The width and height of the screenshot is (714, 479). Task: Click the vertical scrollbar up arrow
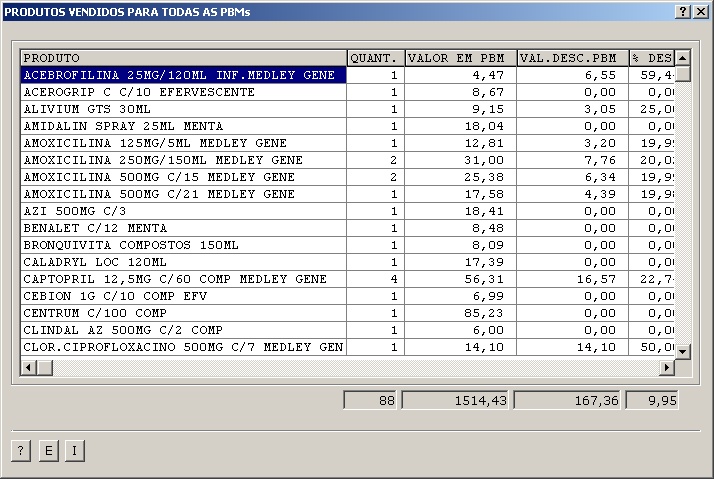point(683,58)
